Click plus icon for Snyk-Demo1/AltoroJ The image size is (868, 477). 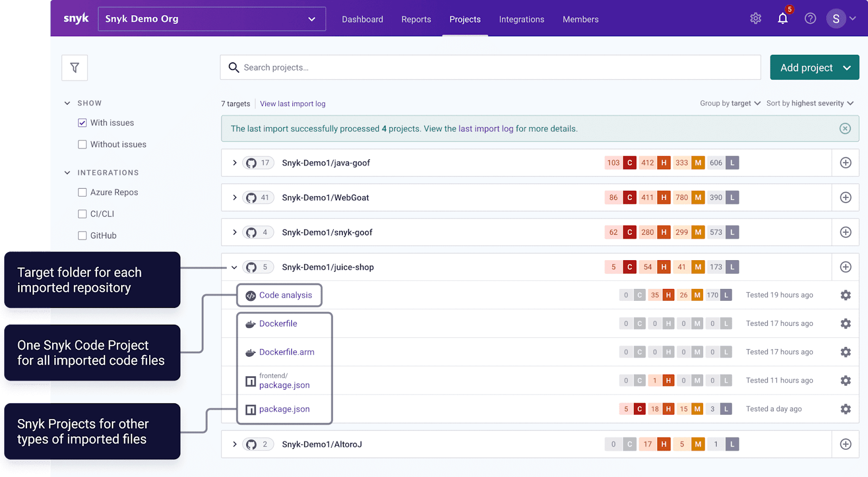coord(846,444)
